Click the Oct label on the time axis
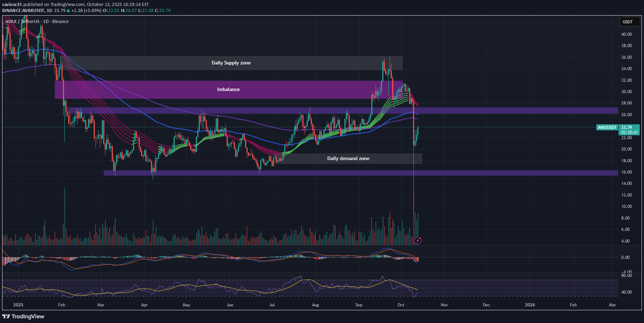 [401, 305]
